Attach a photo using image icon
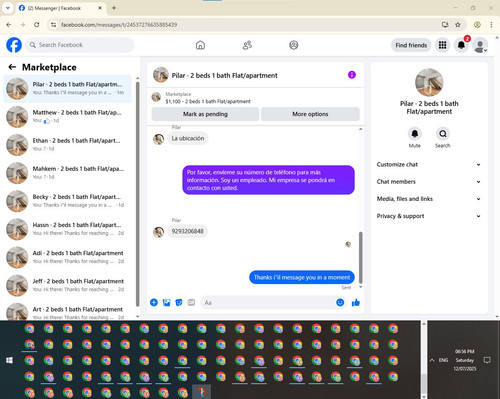The image size is (500, 399). (166, 302)
